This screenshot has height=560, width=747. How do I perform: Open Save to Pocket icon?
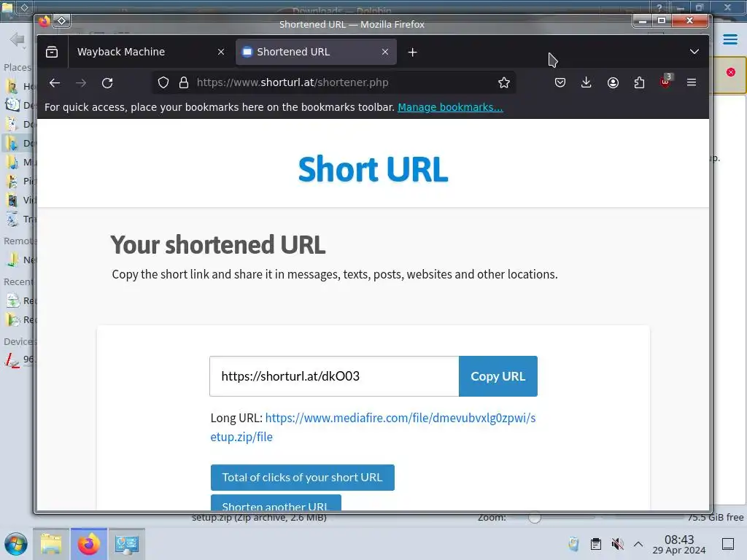point(560,83)
